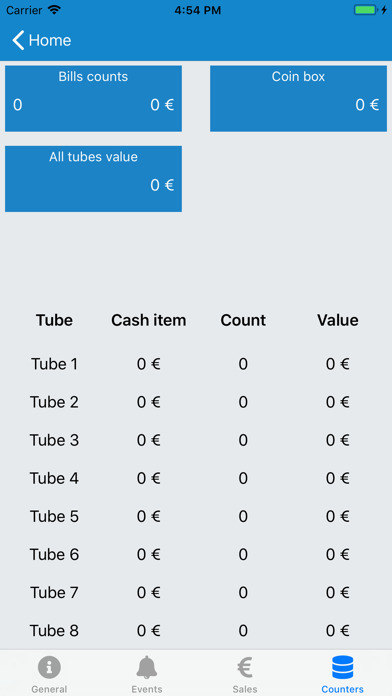Click the Value column header
This screenshot has height=696, width=392.
(x=338, y=320)
